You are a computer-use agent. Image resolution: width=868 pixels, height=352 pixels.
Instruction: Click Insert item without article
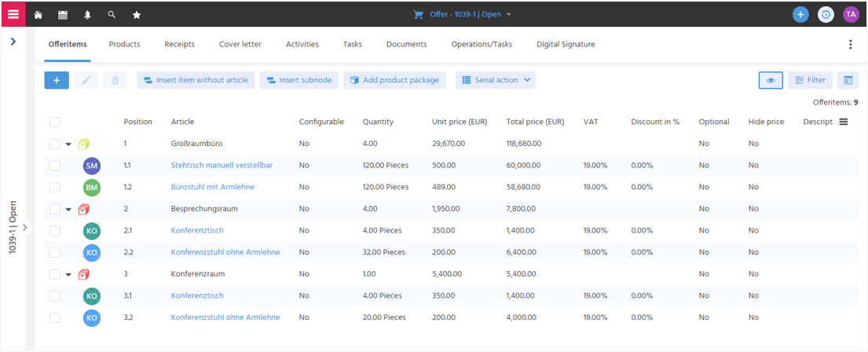(x=196, y=80)
